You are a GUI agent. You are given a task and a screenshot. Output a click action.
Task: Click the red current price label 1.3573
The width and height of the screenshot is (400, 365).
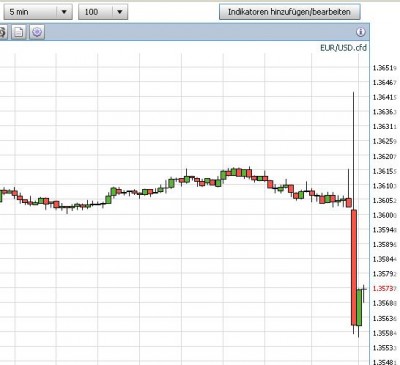coord(384,288)
